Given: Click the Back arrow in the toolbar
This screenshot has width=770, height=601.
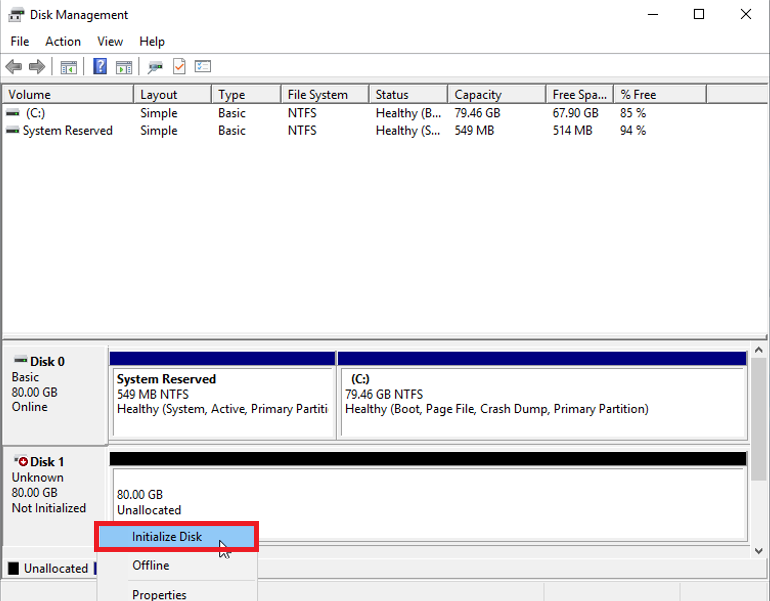Looking at the screenshot, I should [x=13, y=67].
